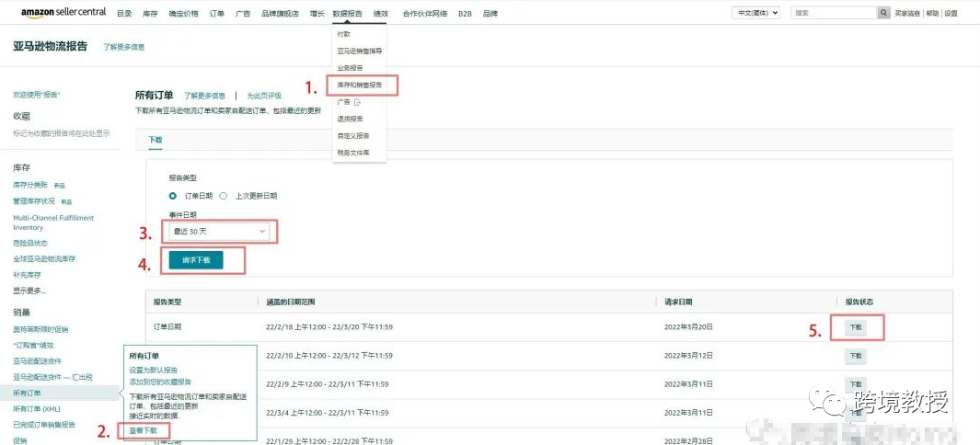Open 亚马逊配送货件 report
The width and height of the screenshot is (980, 445).
38,361
